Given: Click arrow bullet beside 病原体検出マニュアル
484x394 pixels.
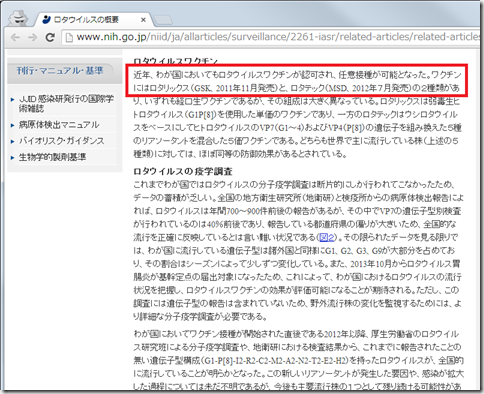Looking at the screenshot, I should click(x=12, y=125).
